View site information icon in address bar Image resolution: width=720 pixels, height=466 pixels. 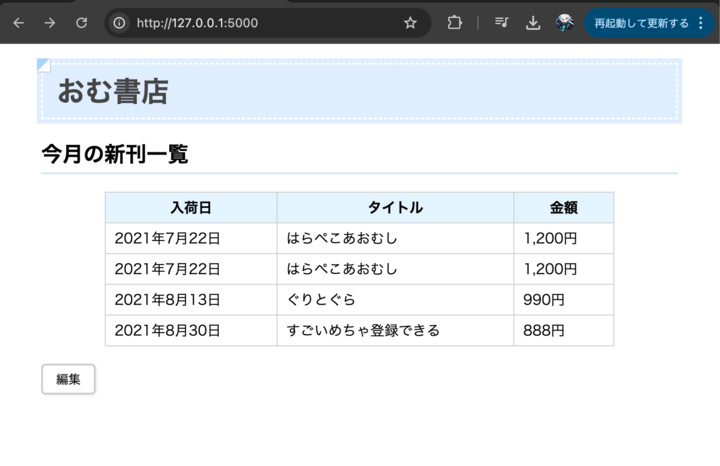point(119,22)
